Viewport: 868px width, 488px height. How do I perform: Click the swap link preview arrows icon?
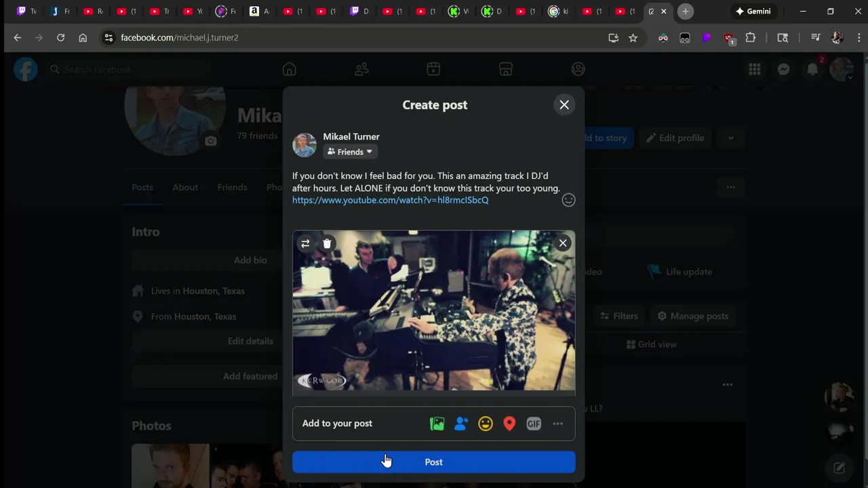(305, 243)
